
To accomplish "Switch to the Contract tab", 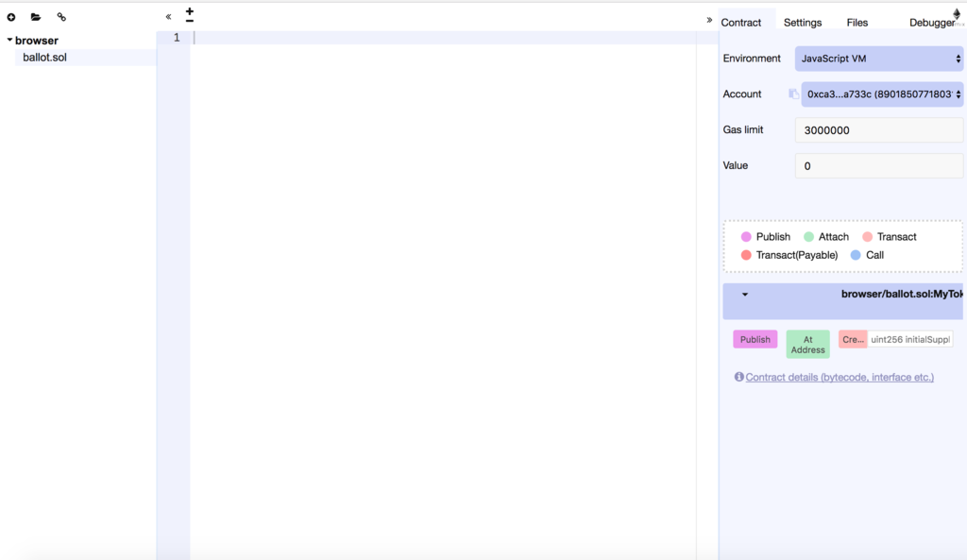I will click(x=740, y=23).
